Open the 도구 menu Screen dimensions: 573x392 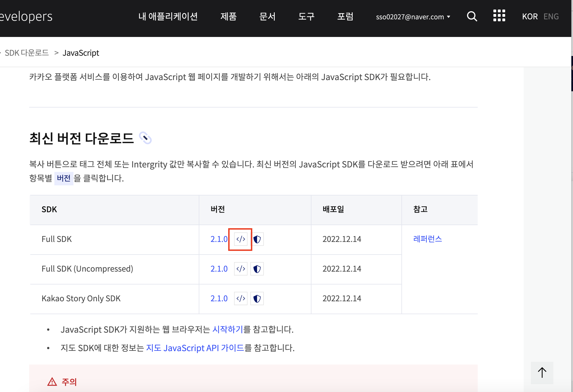[306, 17]
